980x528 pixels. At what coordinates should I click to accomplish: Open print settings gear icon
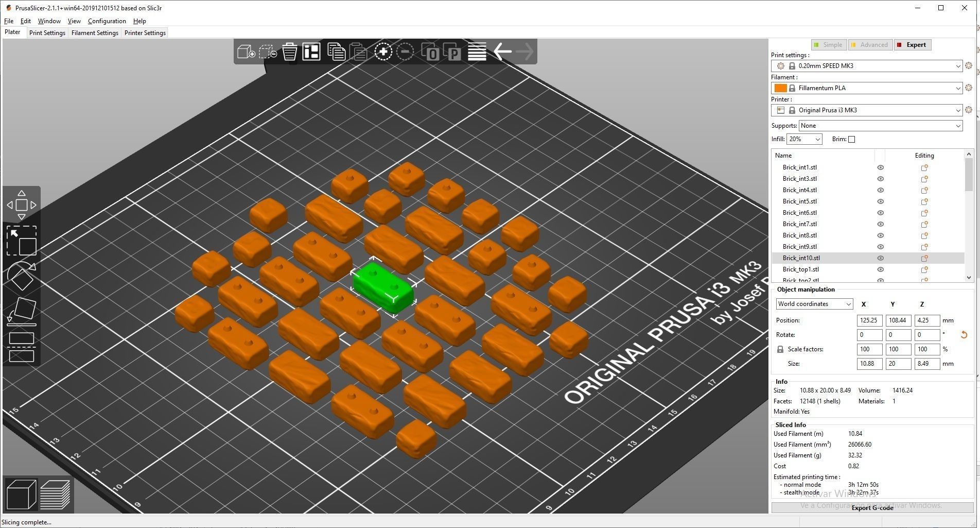pos(969,66)
